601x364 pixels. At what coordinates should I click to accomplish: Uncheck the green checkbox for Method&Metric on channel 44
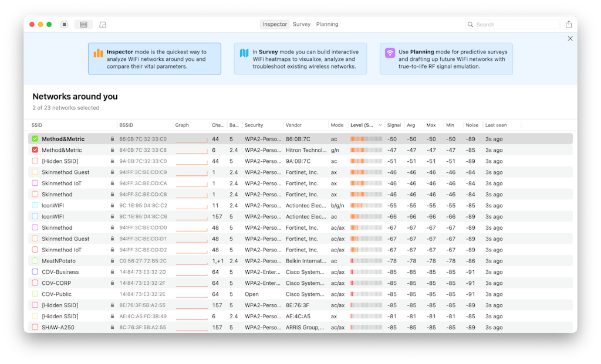(35, 139)
